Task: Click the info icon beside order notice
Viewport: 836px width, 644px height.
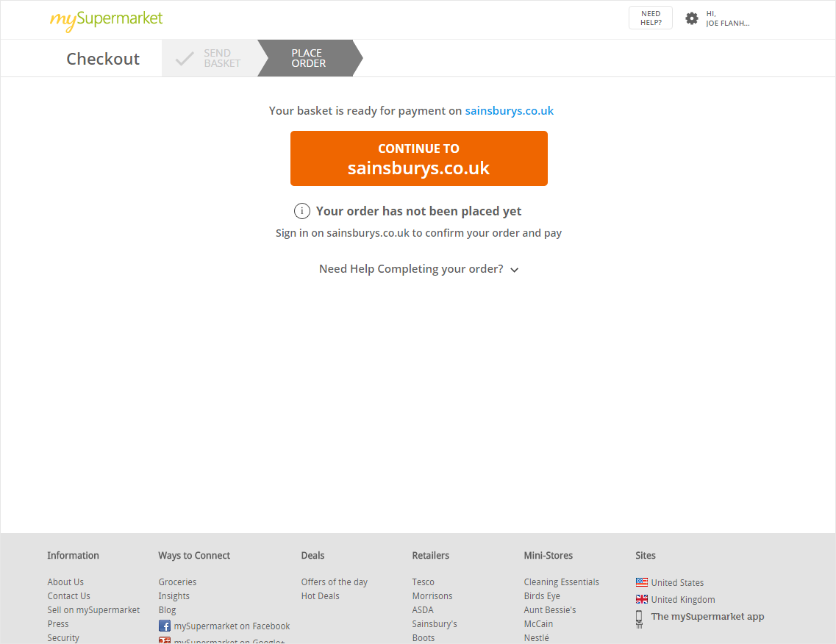Action: [301, 211]
